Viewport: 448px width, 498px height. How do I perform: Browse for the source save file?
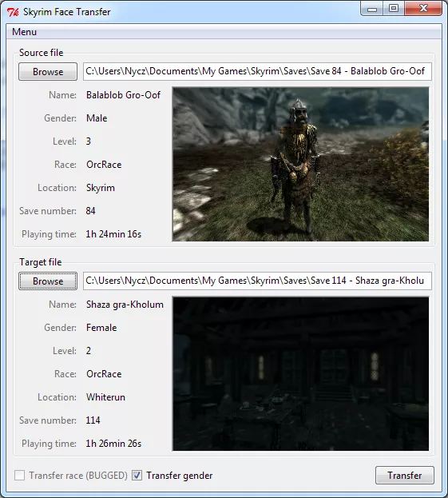(48, 71)
